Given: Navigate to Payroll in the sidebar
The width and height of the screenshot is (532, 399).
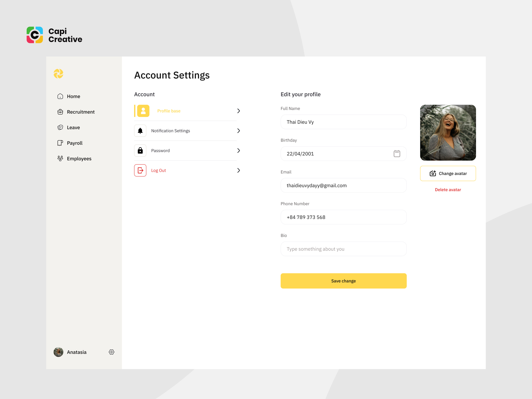Looking at the screenshot, I should coord(74,143).
